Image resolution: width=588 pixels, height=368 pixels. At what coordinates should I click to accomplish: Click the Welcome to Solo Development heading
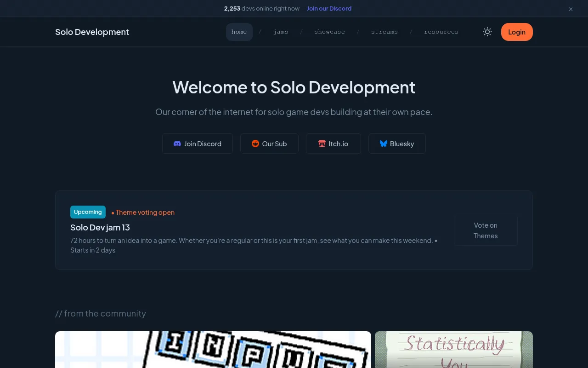click(294, 87)
